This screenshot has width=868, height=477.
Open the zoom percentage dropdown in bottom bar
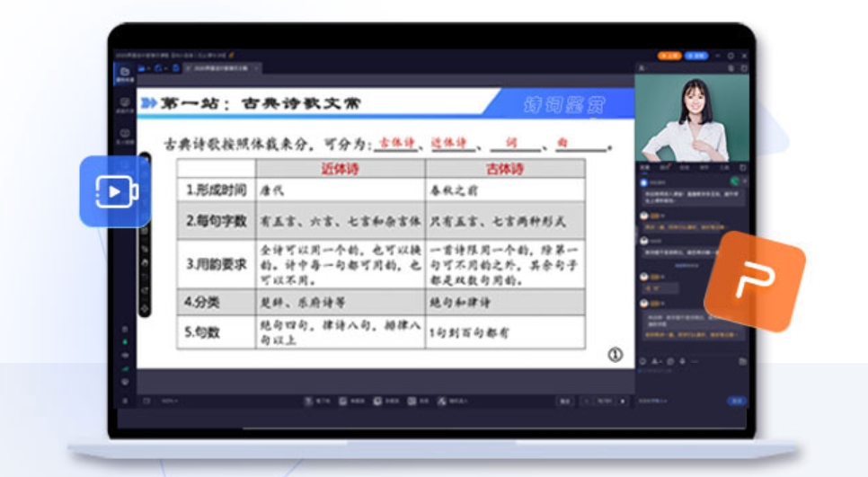pyautogui.click(x=170, y=402)
